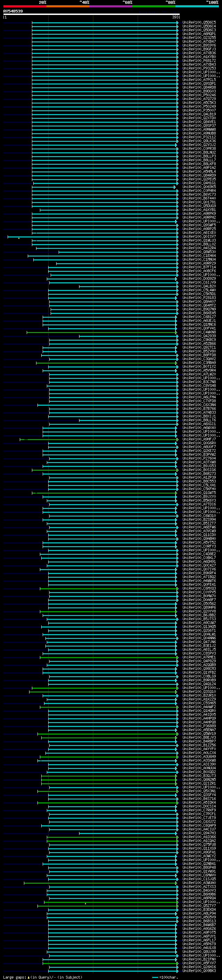Select hit UniRef100_Q9LK36
Screen dimensions: 222x980
[199, 141]
